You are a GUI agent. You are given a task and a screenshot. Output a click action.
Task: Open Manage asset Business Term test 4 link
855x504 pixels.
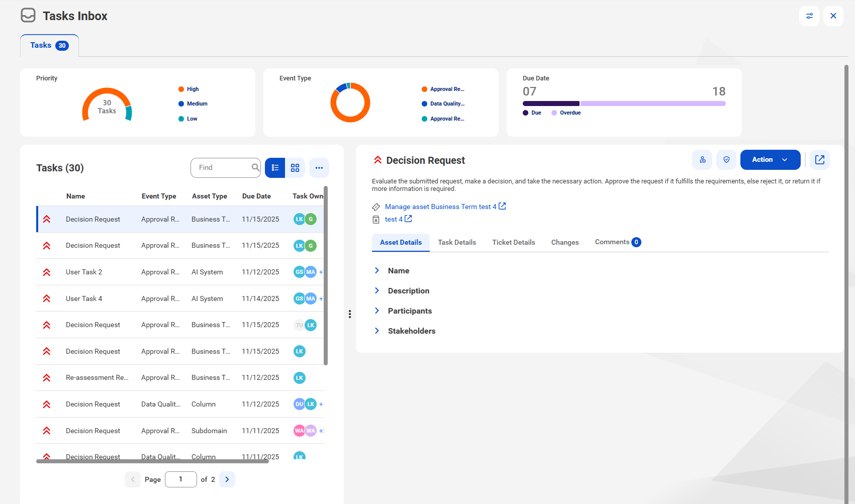click(440, 207)
